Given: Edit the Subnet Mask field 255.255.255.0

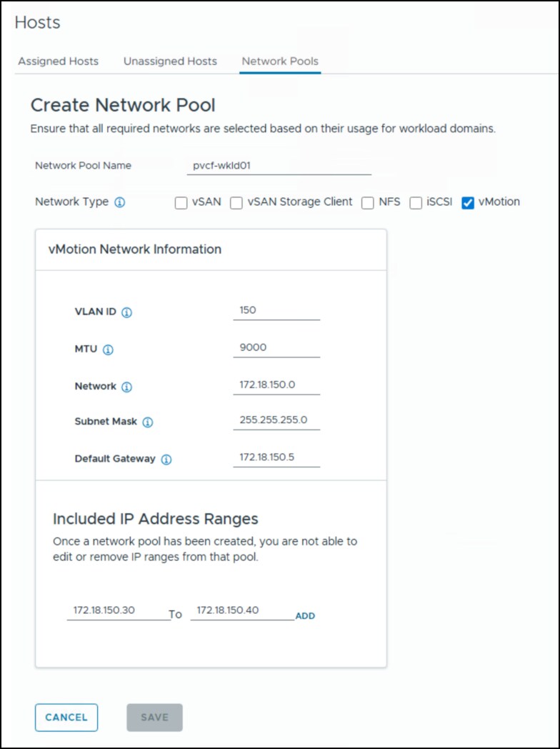Looking at the screenshot, I should [x=276, y=420].
